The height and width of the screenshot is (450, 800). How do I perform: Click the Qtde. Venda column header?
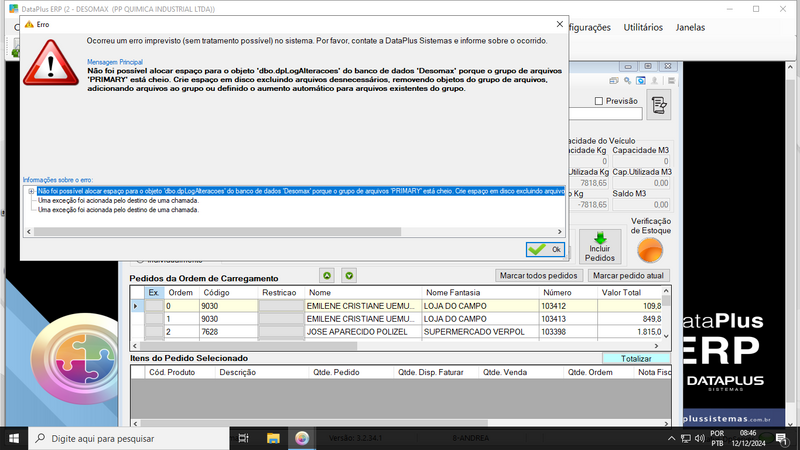click(x=521, y=372)
